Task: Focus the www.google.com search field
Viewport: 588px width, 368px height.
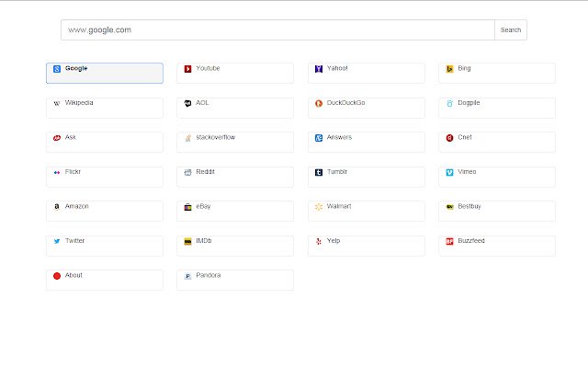Action: [277, 30]
